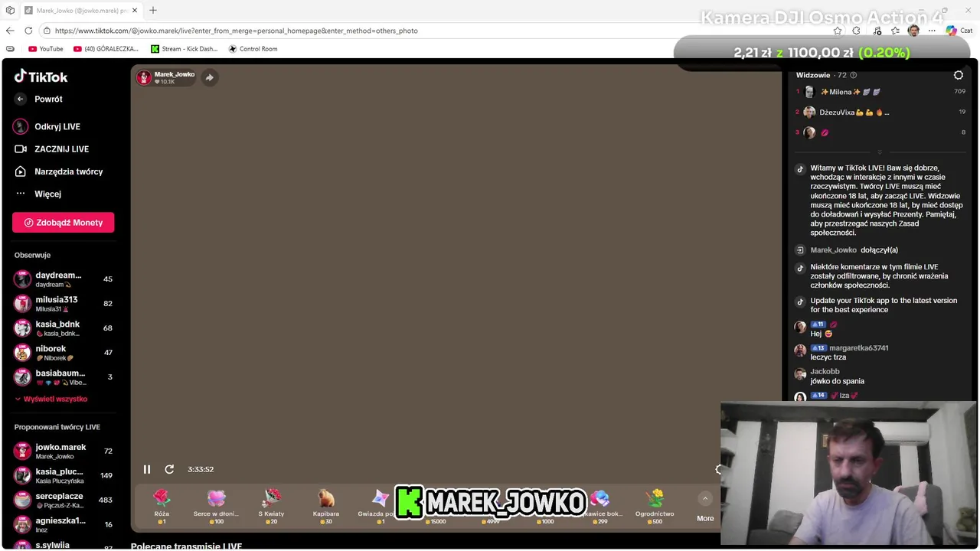Click Marek_Jowko streamer avatar
Screen dimensions: 980x551
point(144,77)
